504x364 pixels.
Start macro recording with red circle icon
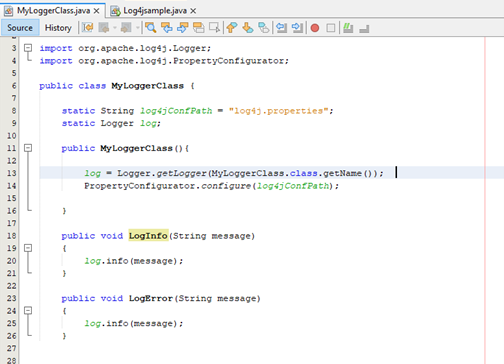point(315,28)
